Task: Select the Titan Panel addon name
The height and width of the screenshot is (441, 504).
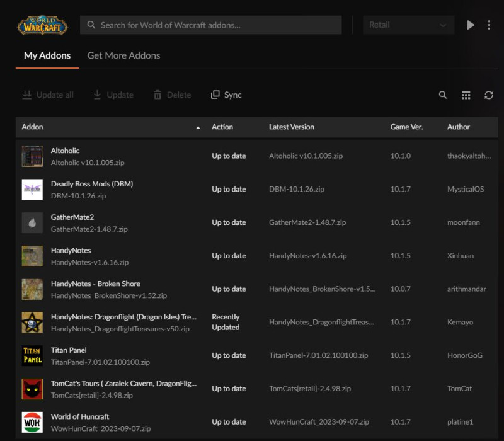Action: (x=69, y=350)
